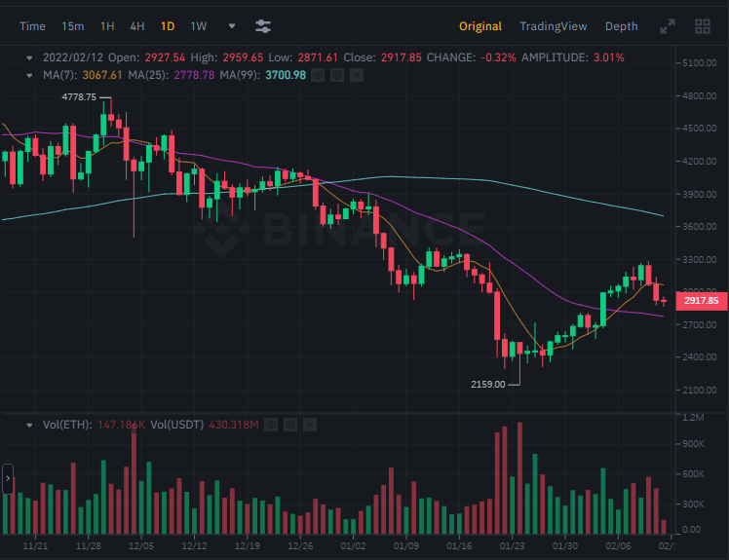Click the 2159.00 low price marker

(487, 385)
